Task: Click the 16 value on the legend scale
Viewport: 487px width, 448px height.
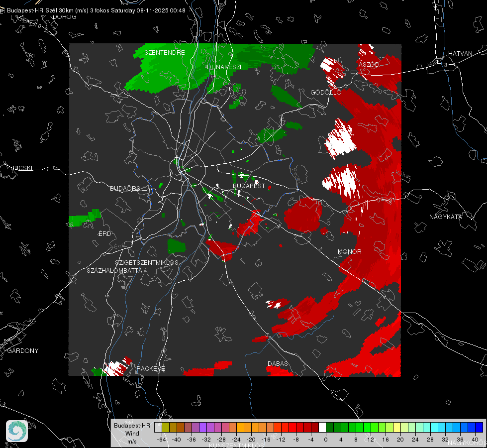Action: 386,440
